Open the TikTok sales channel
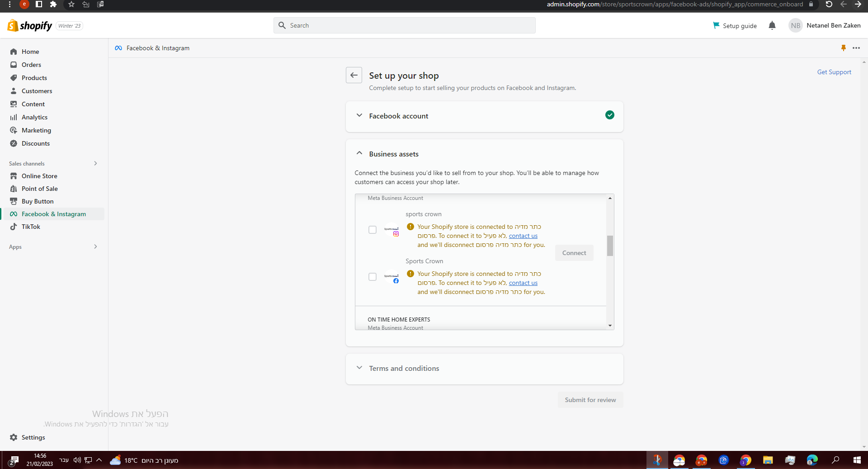The height and width of the screenshot is (469, 868). click(31, 227)
